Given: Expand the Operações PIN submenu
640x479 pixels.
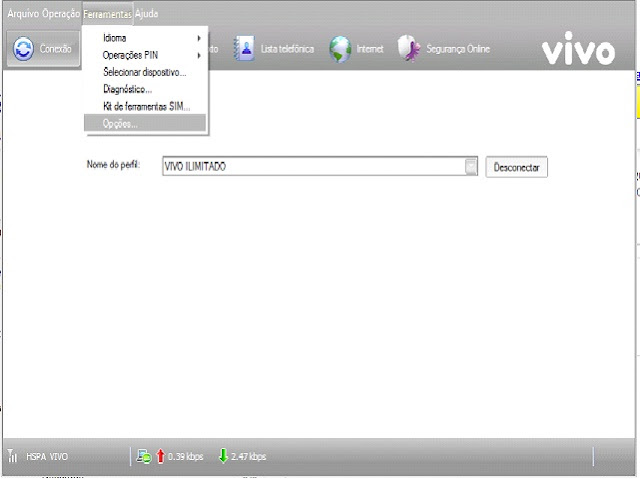Looking at the screenshot, I should coord(145,55).
